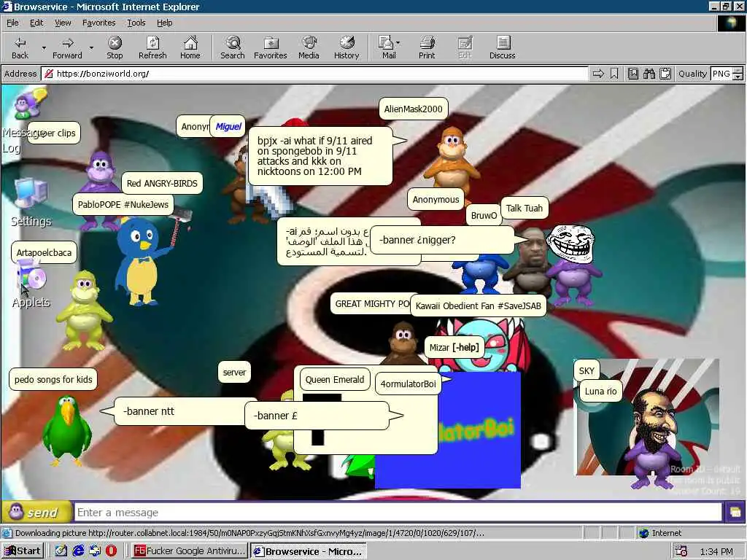This screenshot has width=747, height=560.
Task: Click the framed bookmark icon beside binoculars
Action: click(633, 74)
